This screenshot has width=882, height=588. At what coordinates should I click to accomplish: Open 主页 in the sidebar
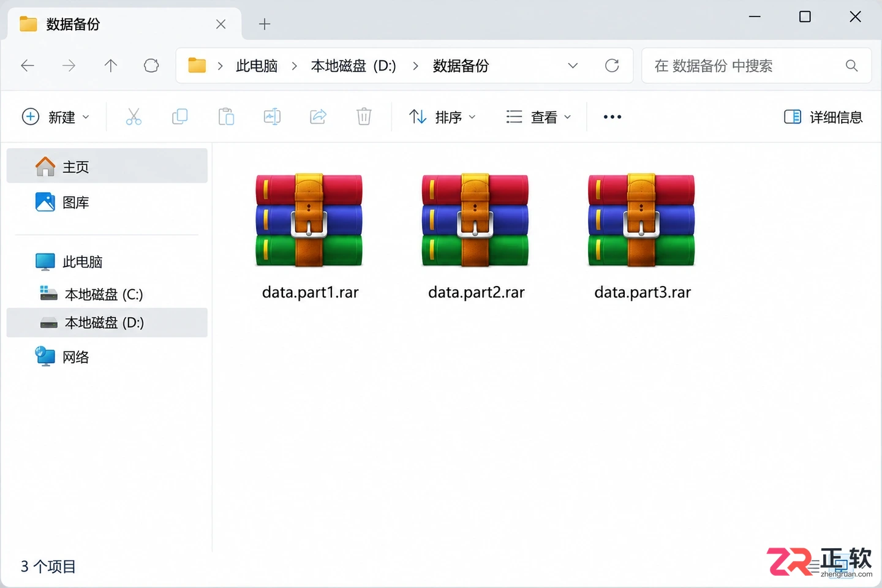pos(107,166)
